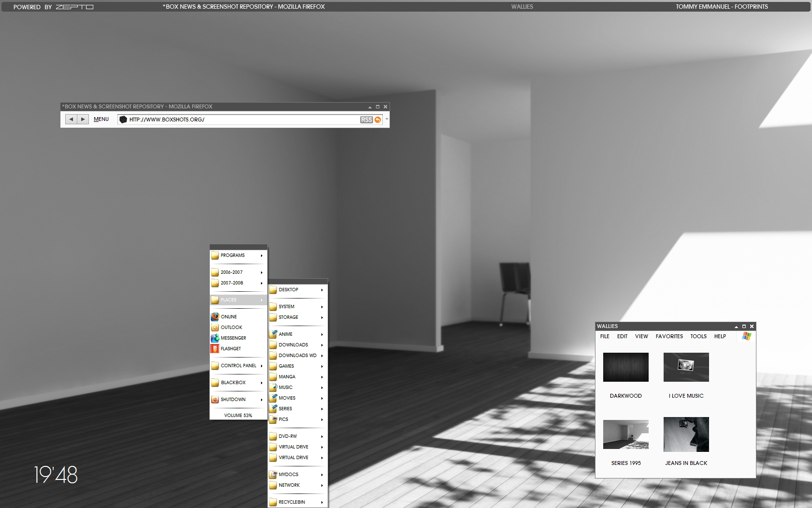Click the orange reload icon in address bar
The height and width of the screenshot is (508, 812).
(378, 120)
